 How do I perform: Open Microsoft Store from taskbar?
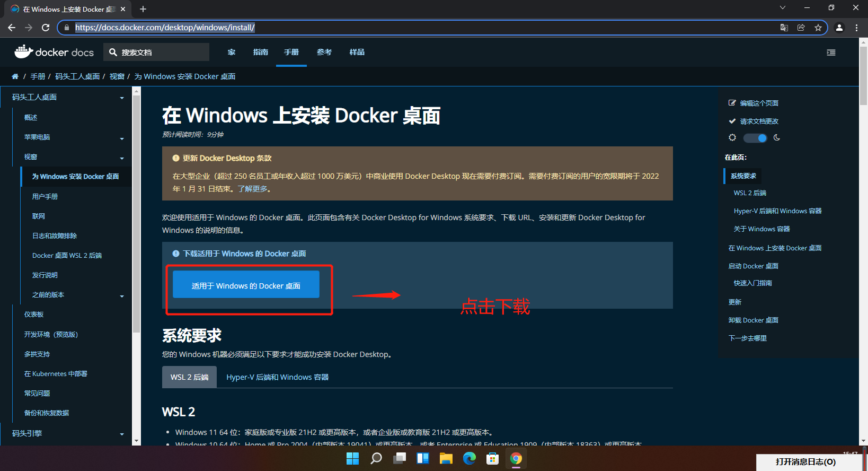click(x=493, y=458)
